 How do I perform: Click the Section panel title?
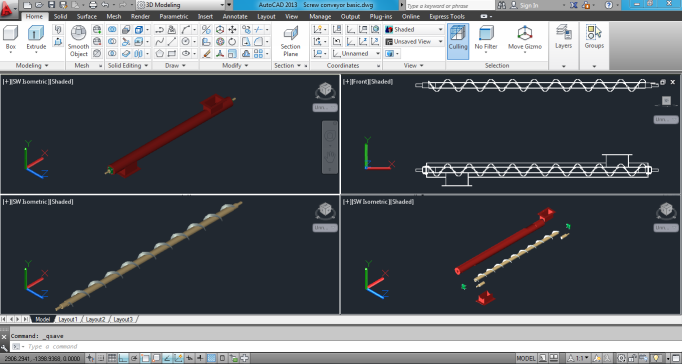[x=284, y=66]
